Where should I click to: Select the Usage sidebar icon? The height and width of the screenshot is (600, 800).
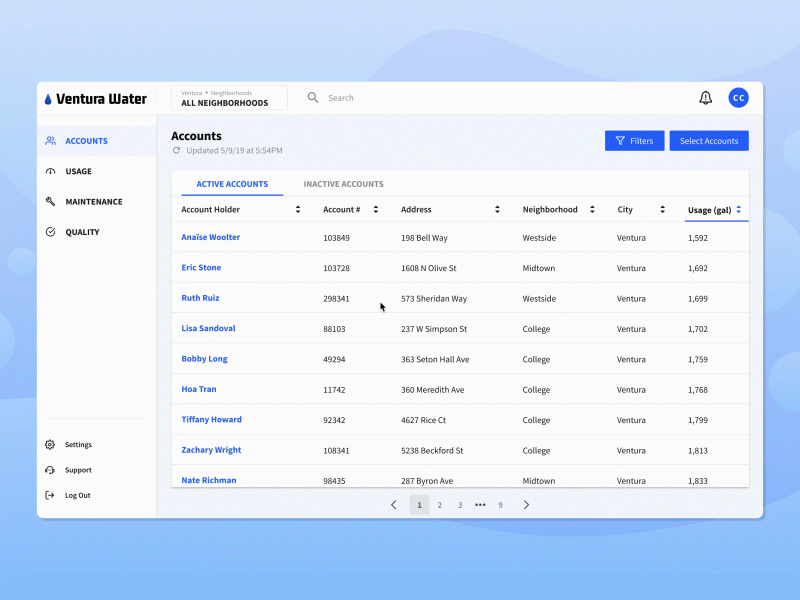point(50,171)
